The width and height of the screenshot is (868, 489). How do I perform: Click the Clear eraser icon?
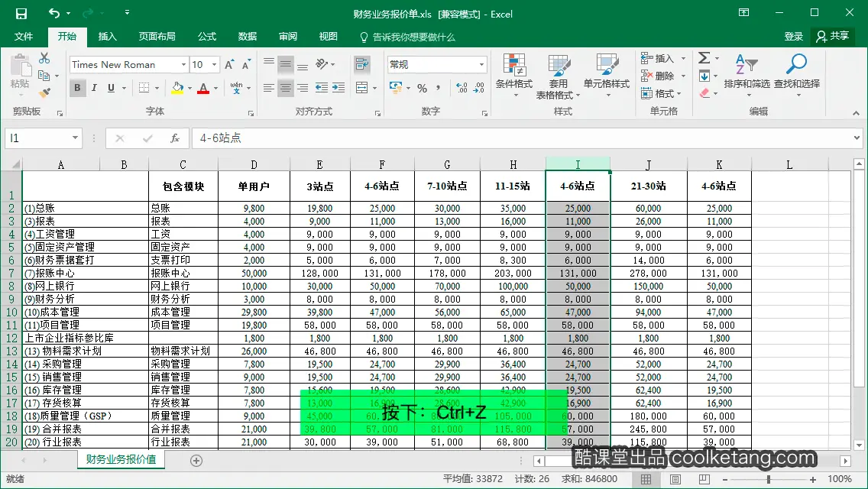[704, 93]
